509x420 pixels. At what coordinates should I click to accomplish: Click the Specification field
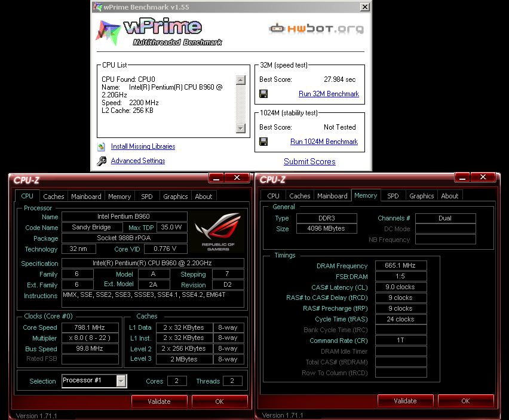(x=153, y=263)
